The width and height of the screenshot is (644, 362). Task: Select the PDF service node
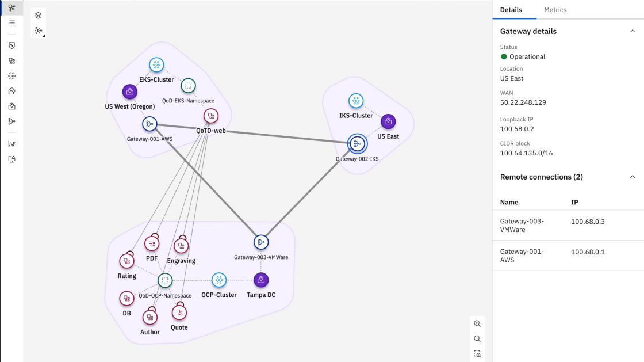coord(152,243)
